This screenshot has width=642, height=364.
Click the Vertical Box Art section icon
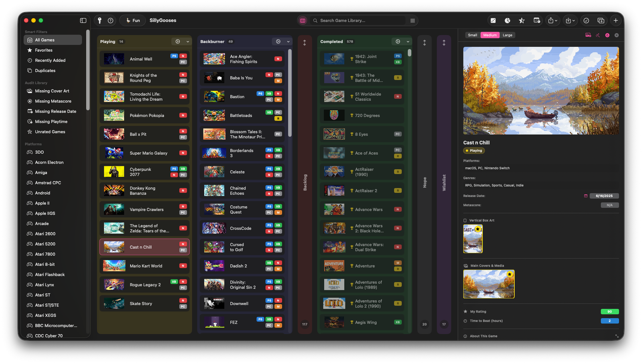(465, 220)
